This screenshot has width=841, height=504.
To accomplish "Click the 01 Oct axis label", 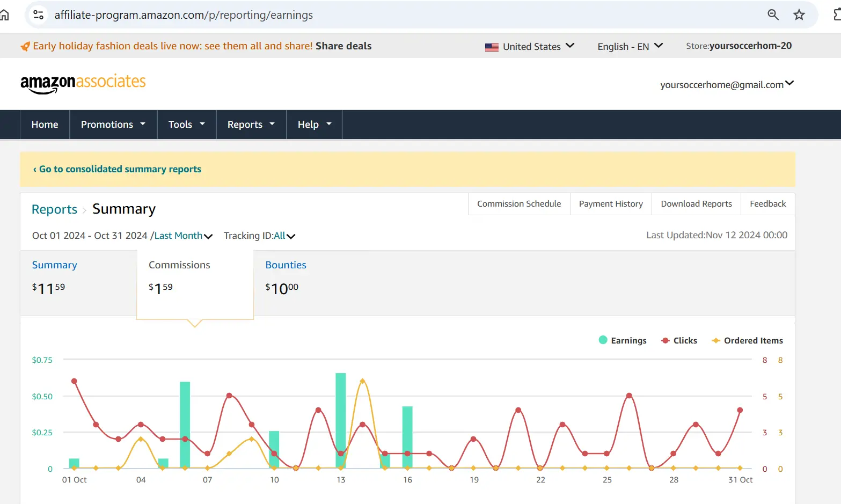I will (x=74, y=480).
